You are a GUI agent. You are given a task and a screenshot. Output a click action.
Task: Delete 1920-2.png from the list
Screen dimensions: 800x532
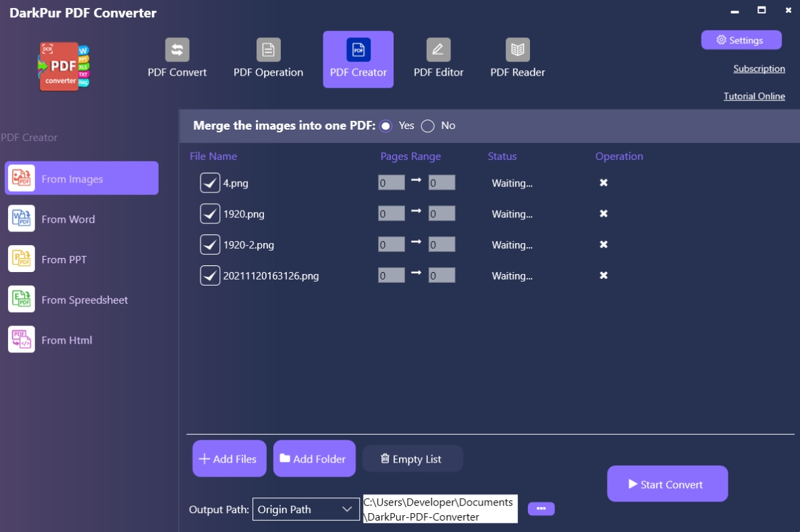pyautogui.click(x=604, y=244)
